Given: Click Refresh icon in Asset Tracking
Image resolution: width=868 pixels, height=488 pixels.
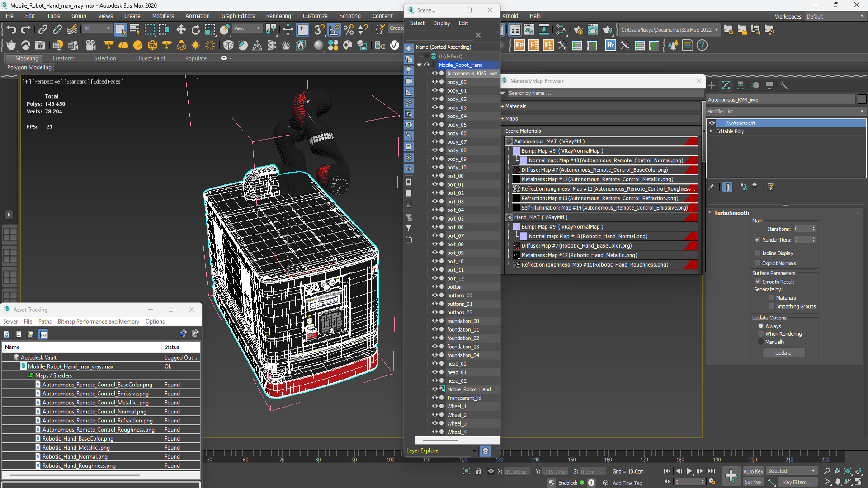Looking at the screenshot, I should [x=6, y=334].
